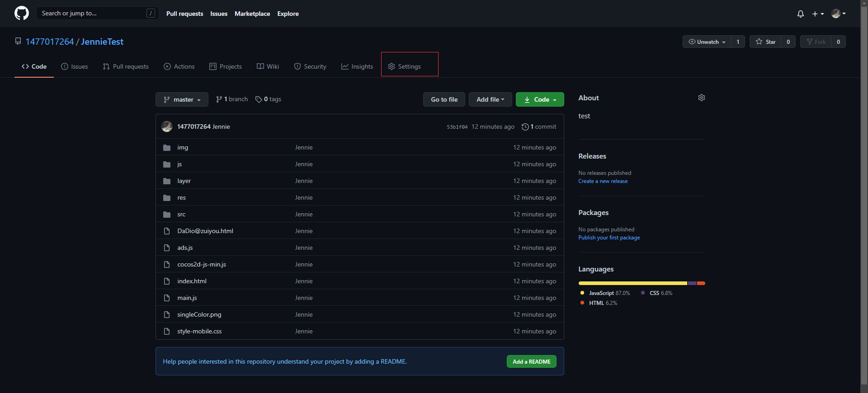
Task: Open the repository Settings tab
Action: click(405, 66)
